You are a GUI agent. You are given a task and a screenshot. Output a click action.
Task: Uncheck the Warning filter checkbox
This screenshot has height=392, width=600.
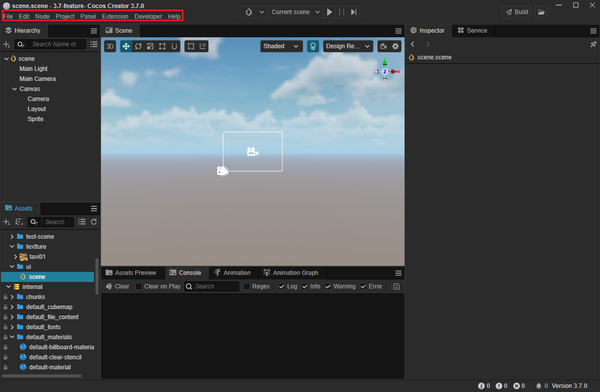(328, 286)
